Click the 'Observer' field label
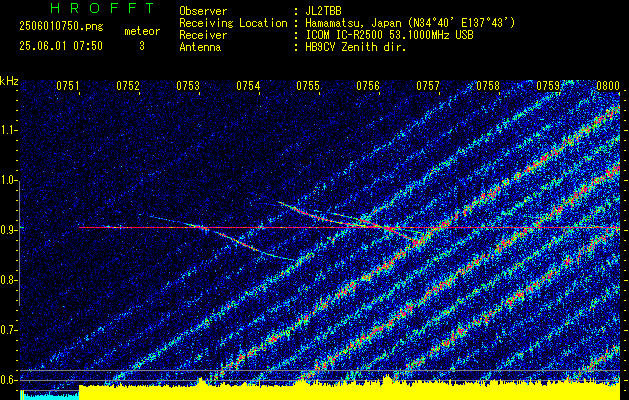Image resolution: width=629 pixels, height=400 pixels. [203, 11]
